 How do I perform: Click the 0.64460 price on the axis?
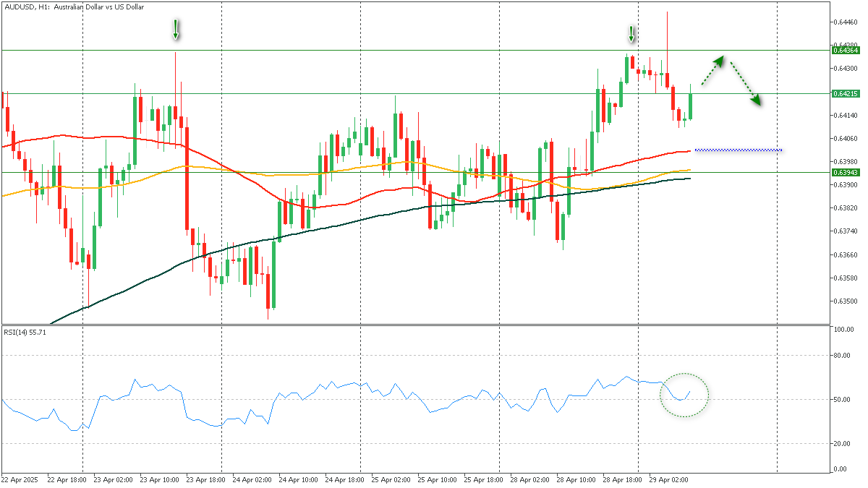pyautogui.click(x=845, y=22)
